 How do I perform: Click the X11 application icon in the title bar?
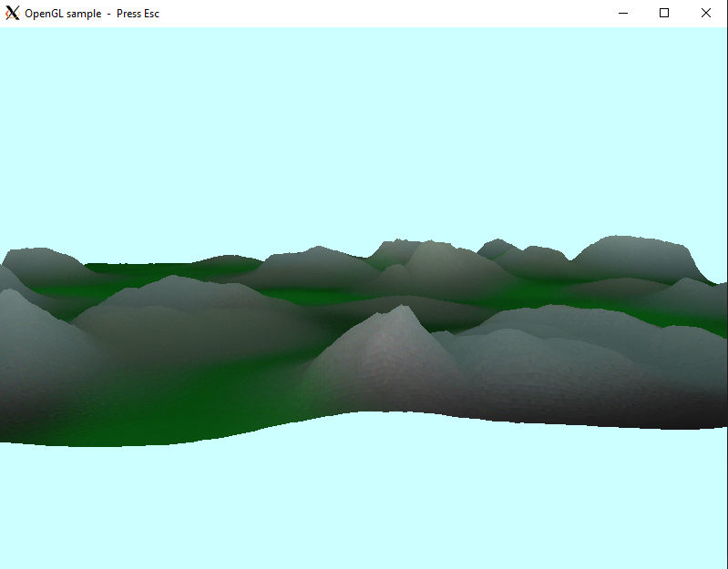(x=12, y=13)
